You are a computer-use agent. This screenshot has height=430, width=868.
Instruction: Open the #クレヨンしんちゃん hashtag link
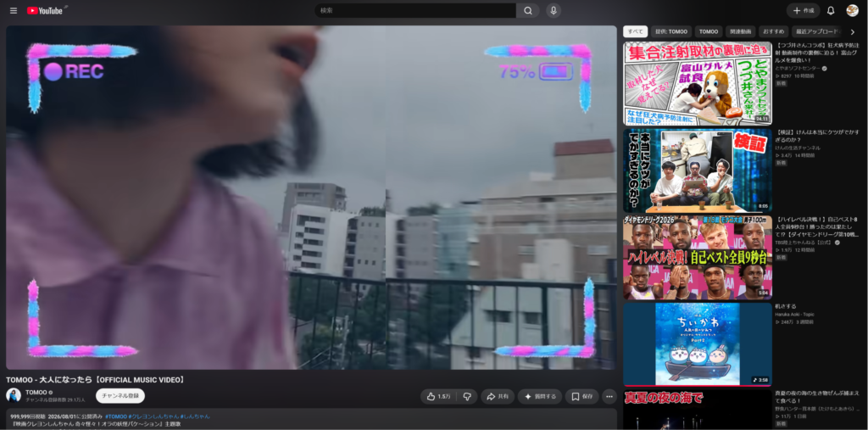[153, 416]
